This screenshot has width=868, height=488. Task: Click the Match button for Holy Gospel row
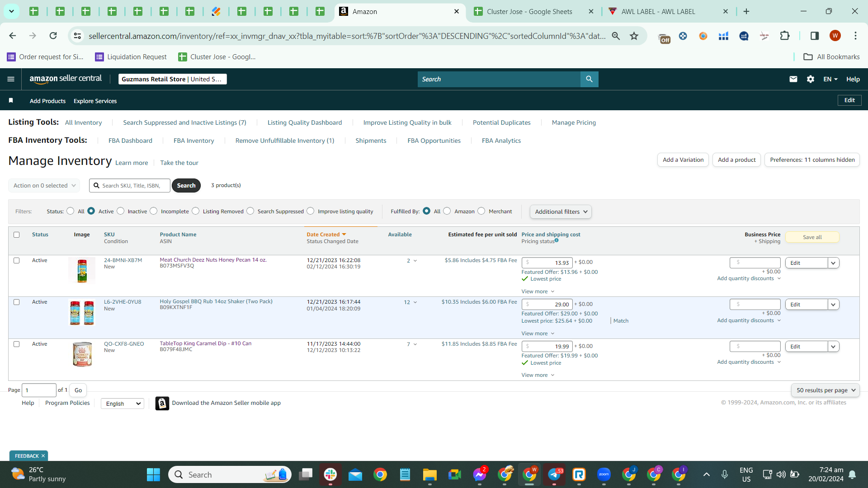click(621, 321)
